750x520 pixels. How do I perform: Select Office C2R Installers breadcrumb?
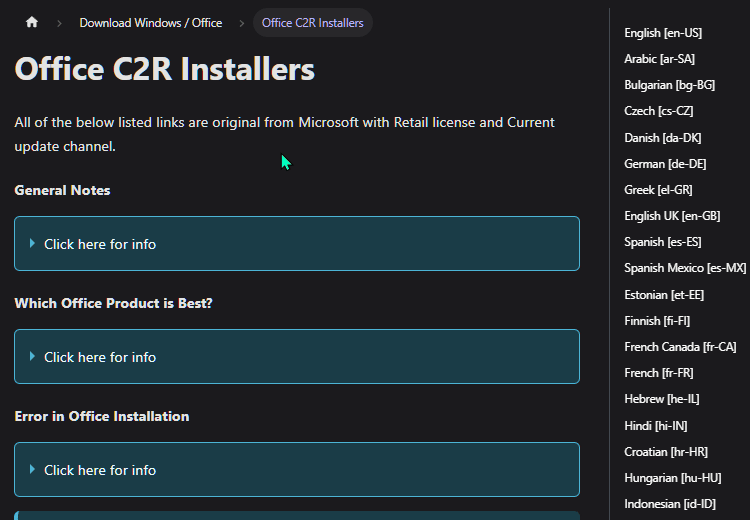pos(312,23)
